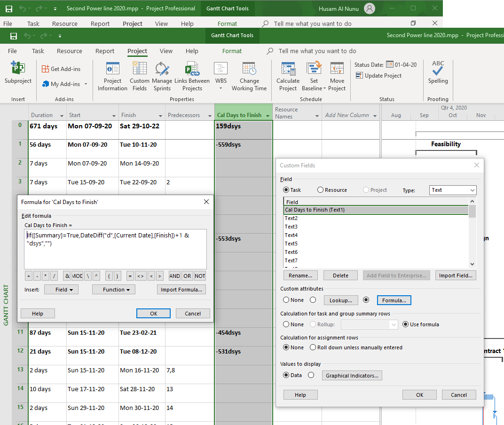Insert the not-equal operator
504x425 pixels.
point(141,276)
